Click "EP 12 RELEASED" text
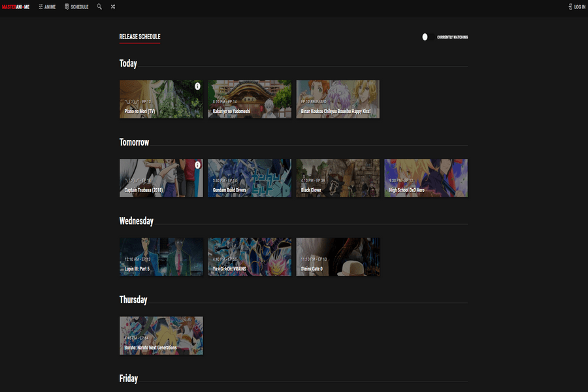The width and height of the screenshot is (588, 392). (x=314, y=102)
